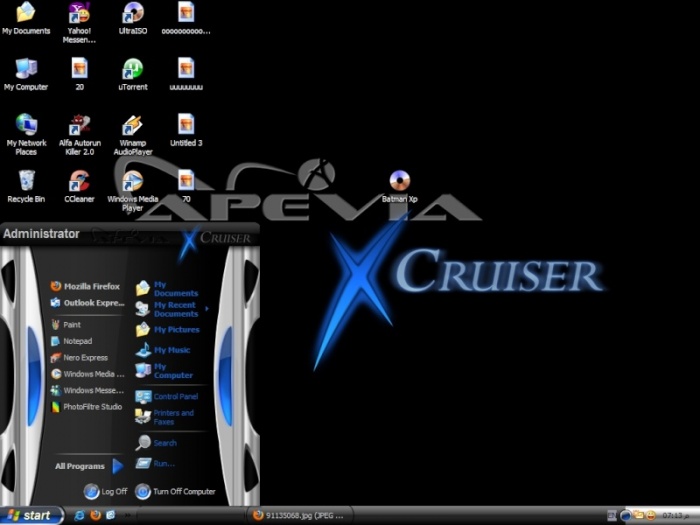Screen dimensions: 700x525
Task: Open My Pictures from the Start menu
Action: coord(167,330)
